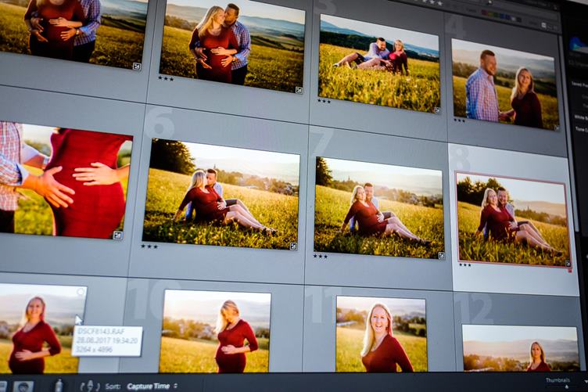
Task: Toggle the sort direction arrows icon
Action: click(90, 386)
